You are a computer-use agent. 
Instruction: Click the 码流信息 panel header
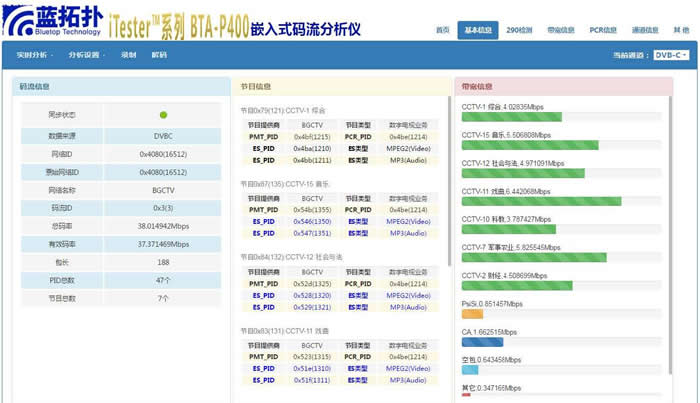pyautogui.click(x=121, y=87)
